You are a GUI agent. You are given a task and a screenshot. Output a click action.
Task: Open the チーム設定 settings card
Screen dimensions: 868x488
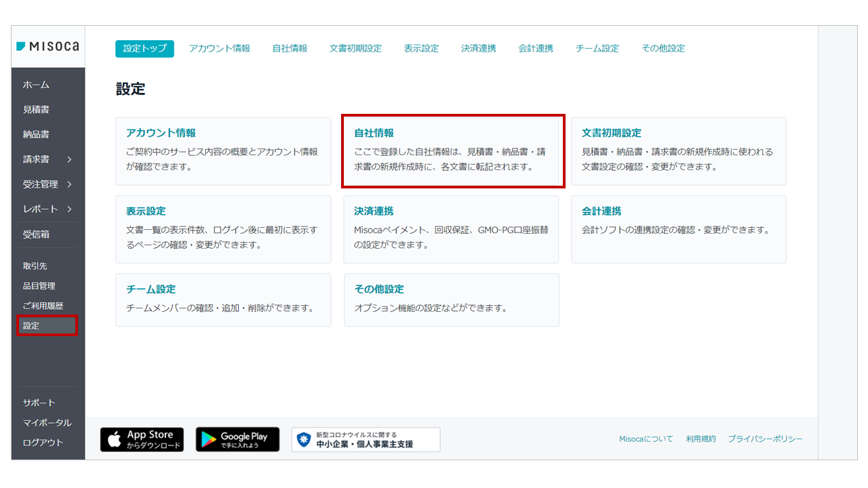pos(224,300)
